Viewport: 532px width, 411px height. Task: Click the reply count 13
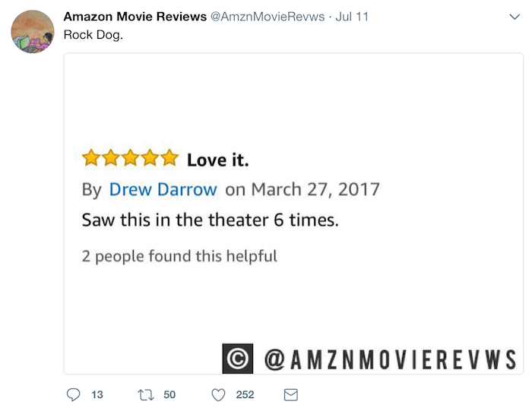(x=97, y=395)
